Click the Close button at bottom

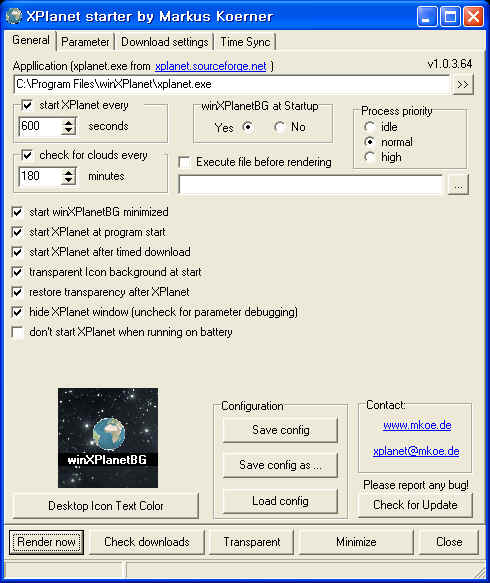449,542
